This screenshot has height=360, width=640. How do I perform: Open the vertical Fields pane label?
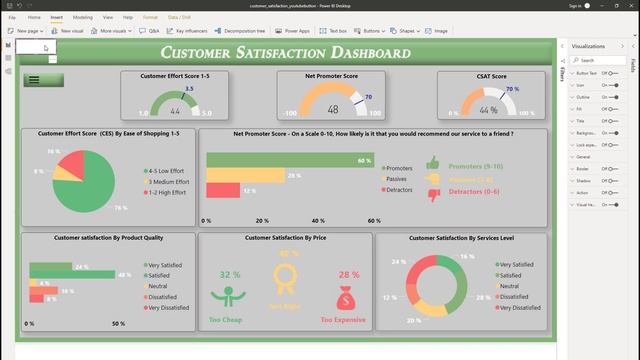tap(633, 65)
